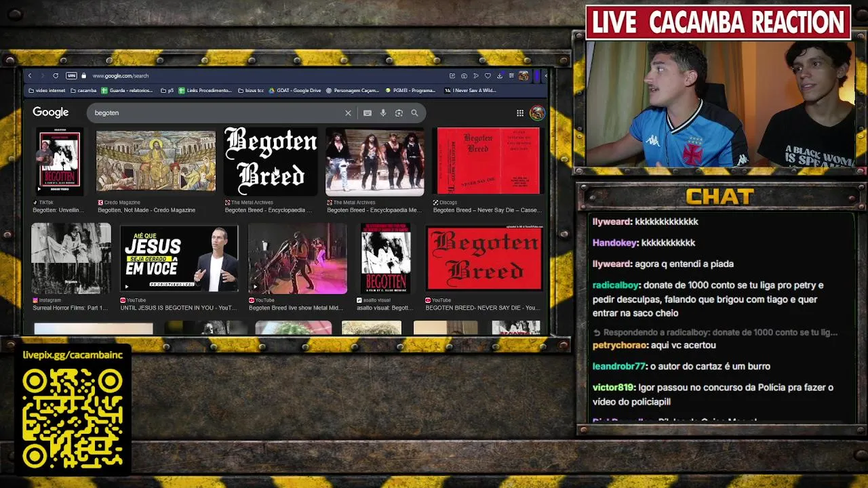Click Handokey's kkkkkkkkkkk chat message
The height and width of the screenshot is (488, 868).
coord(644,243)
